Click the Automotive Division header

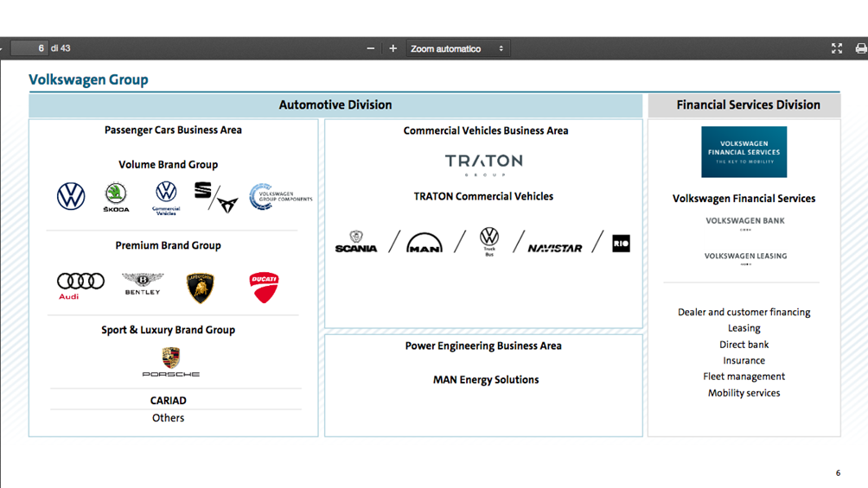click(335, 105)
